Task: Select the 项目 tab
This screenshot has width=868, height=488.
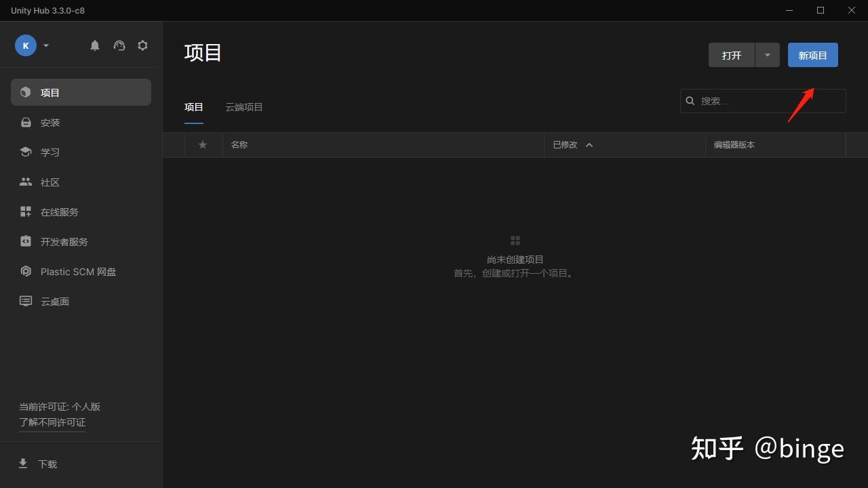Action: tap(194, 106)
